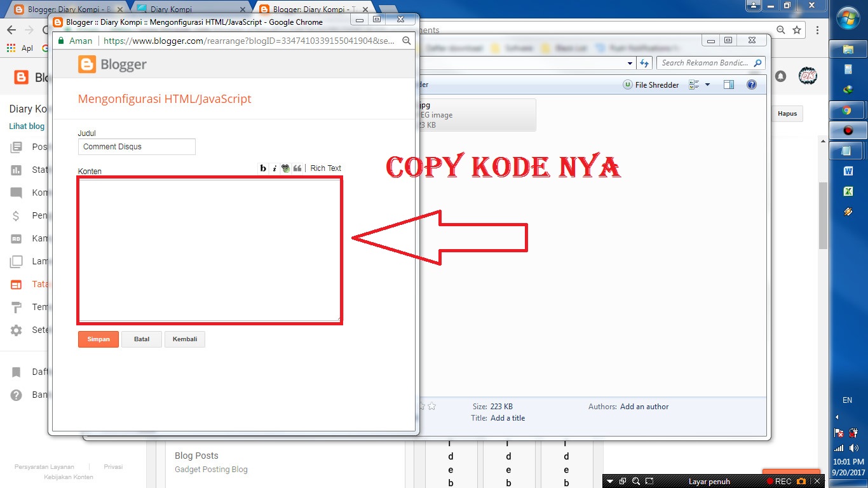Go back using the Kembali button

click(185, 339)
